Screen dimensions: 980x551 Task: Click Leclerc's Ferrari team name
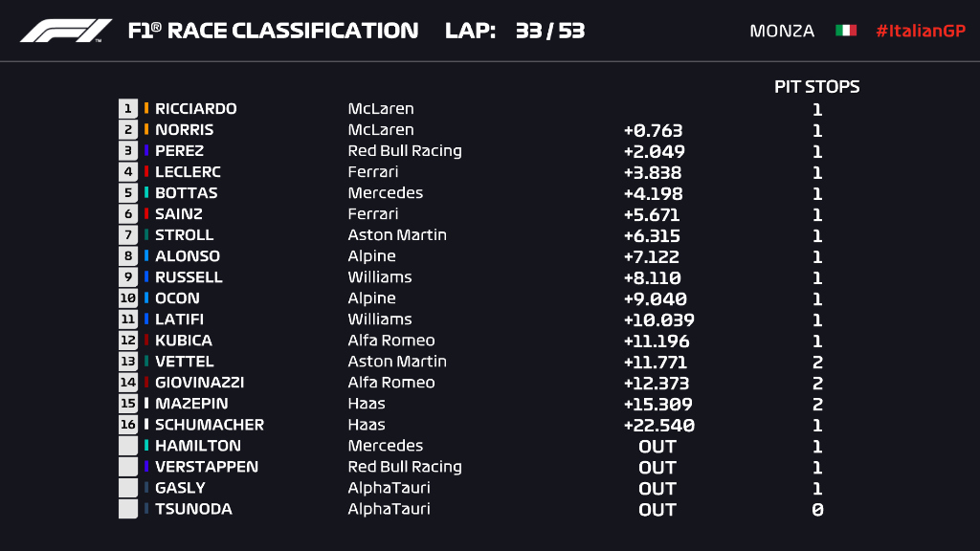pyautogui.click(x=372, y=172)
